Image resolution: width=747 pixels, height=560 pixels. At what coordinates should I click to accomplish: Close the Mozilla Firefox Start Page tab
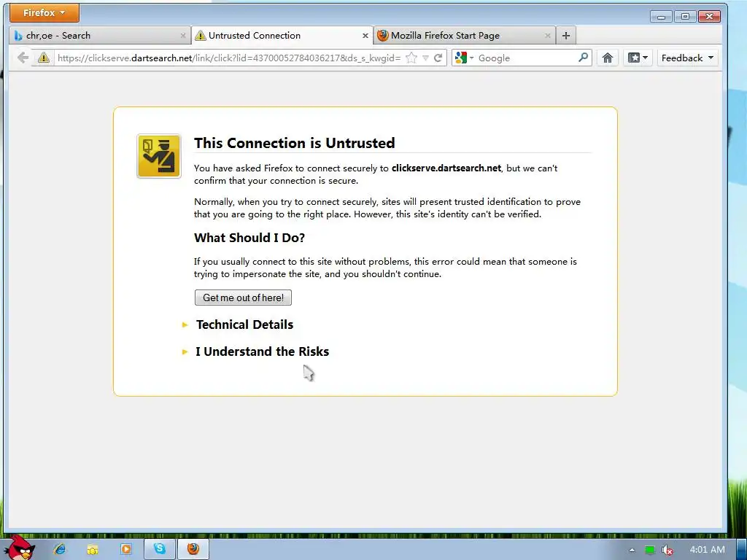pos(548,36)
